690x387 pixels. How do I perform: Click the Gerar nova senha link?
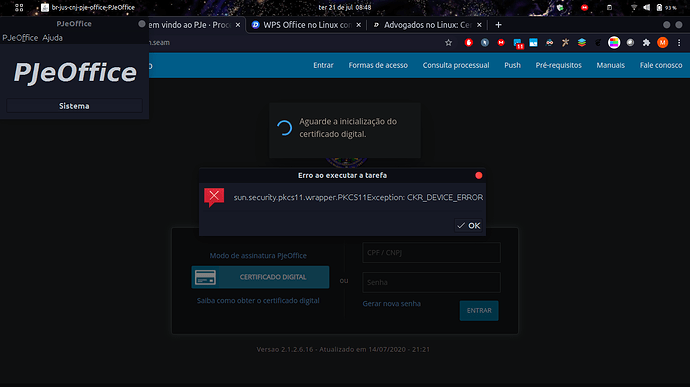[392, 304]
